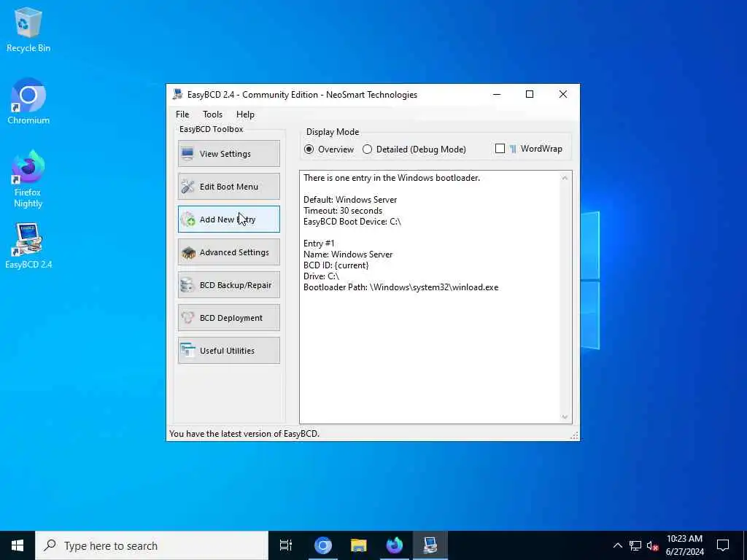
Task: Go to Advanced Settings
Action: 228,252
